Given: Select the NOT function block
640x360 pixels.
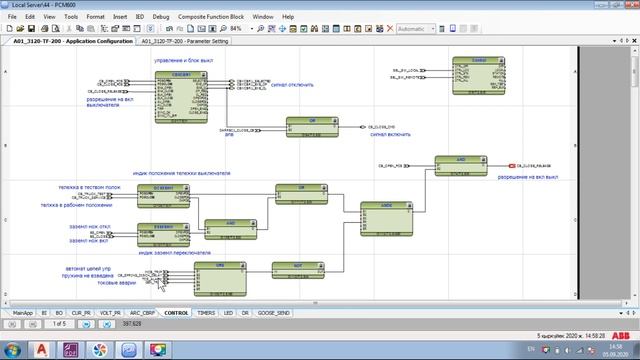Looking at the screenshot, I should point(298,270).
